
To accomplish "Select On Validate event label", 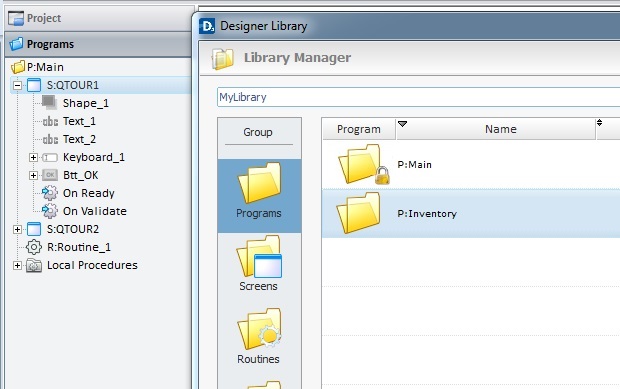I will pos(95,211).
